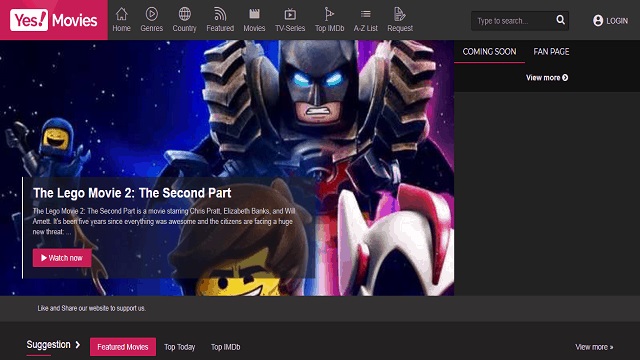Click the Lego Movie 2 description text

tap(164, 222)
